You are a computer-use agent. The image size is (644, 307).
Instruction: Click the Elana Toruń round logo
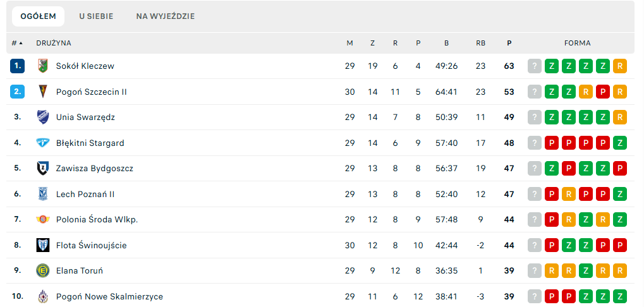43,271
